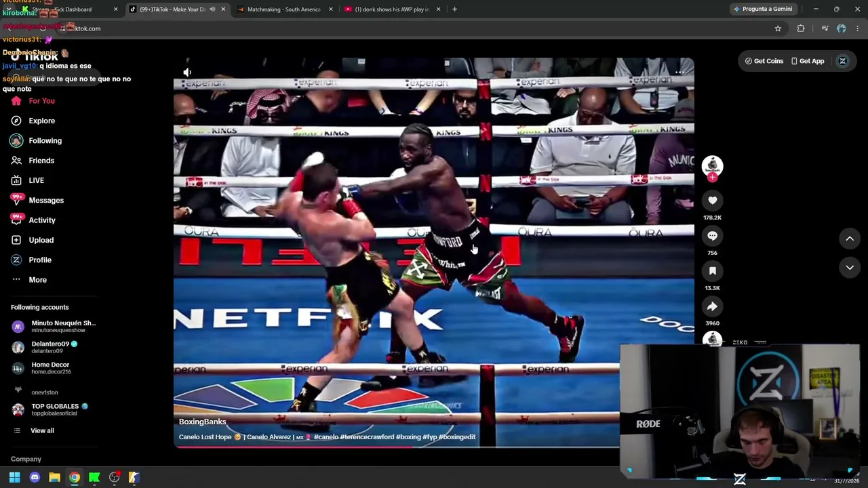Image resolution: width=868 pixels, height=488 pixels.
Task: Open TOP GLOBALES followed account
Action: [x=50, y=409]
